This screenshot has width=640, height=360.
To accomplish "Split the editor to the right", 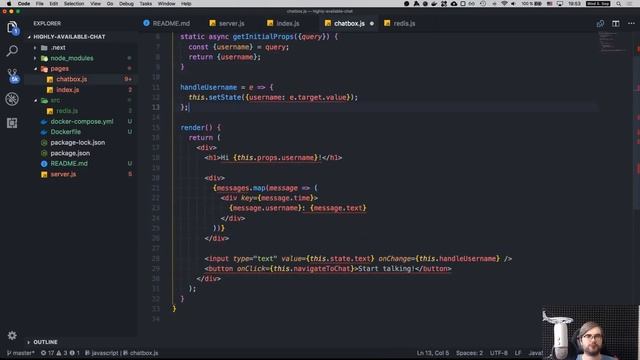I will click(616, 24).
